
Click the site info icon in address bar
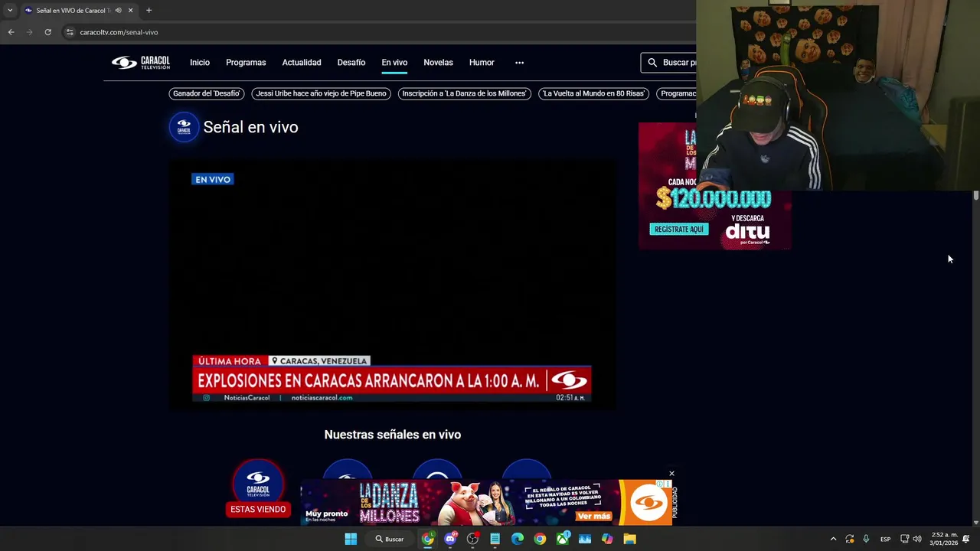[x=70, y=32]
